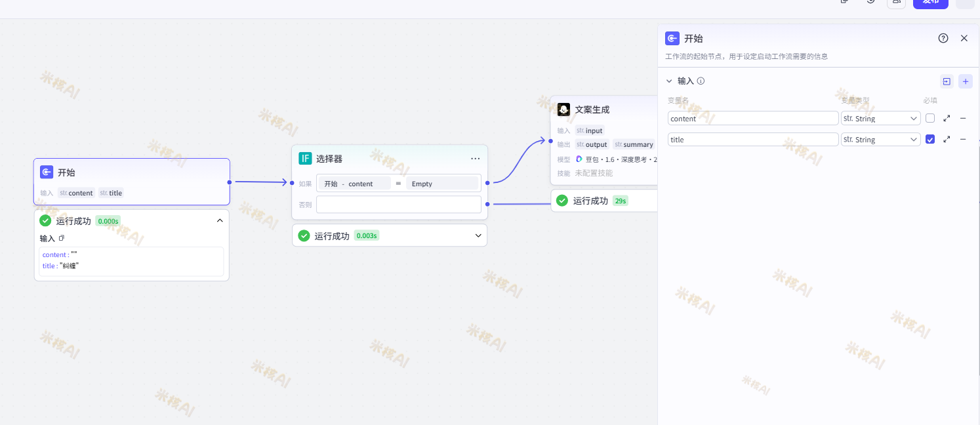The width and height of the screenshot is (980, 425).
Task: Enable required checkbox for content variable
Action: [930, 119]
